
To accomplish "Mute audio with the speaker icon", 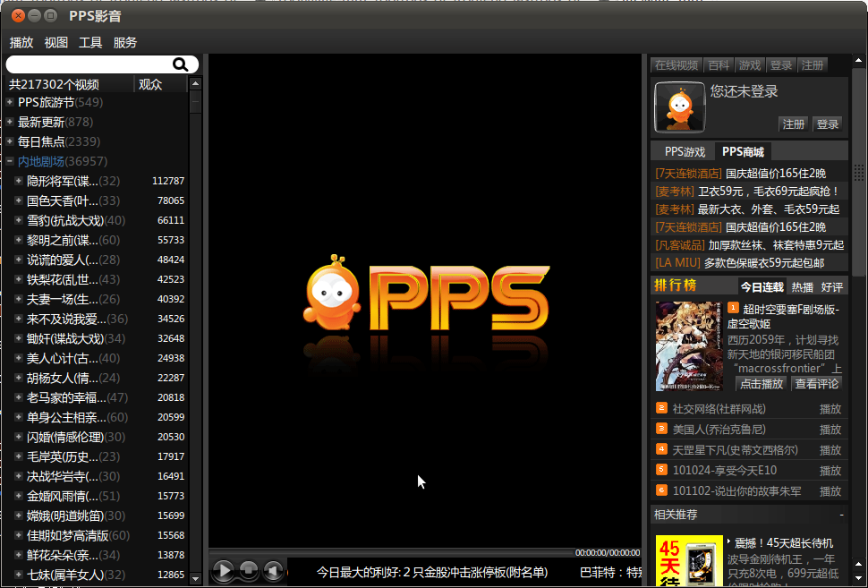I will pyautogui.click(x=272, y=569).
